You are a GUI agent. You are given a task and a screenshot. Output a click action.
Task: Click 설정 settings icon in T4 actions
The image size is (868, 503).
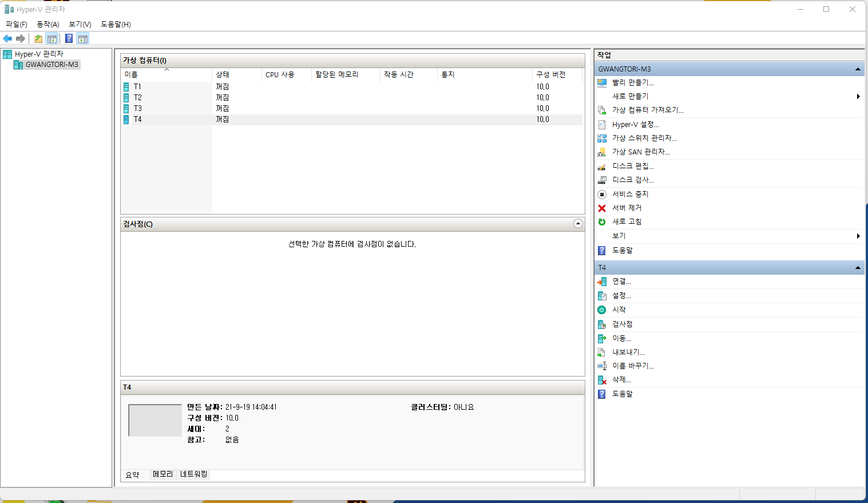click(602, 296)
